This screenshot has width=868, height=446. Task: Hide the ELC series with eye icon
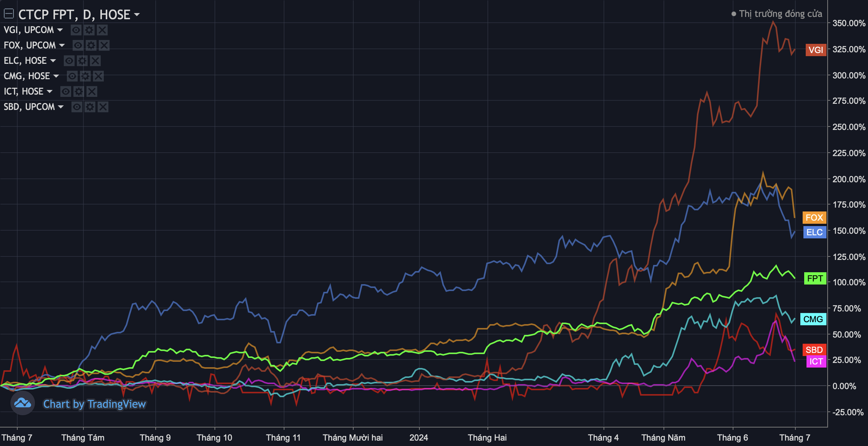coord(69,61)
